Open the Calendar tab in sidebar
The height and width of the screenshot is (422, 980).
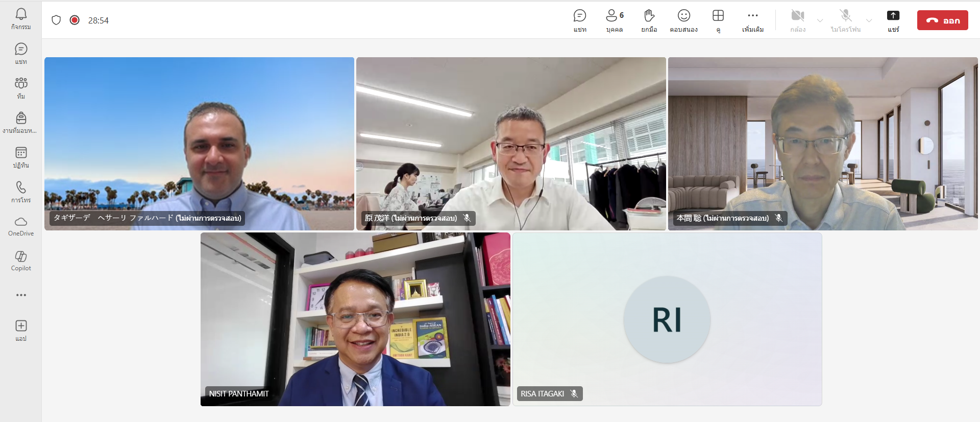click(21, 157)
